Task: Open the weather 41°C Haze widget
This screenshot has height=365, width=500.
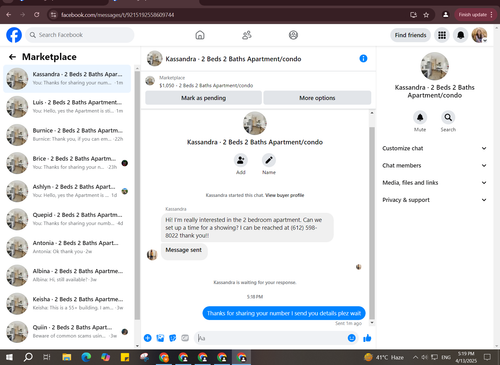Action: (384, 357)
